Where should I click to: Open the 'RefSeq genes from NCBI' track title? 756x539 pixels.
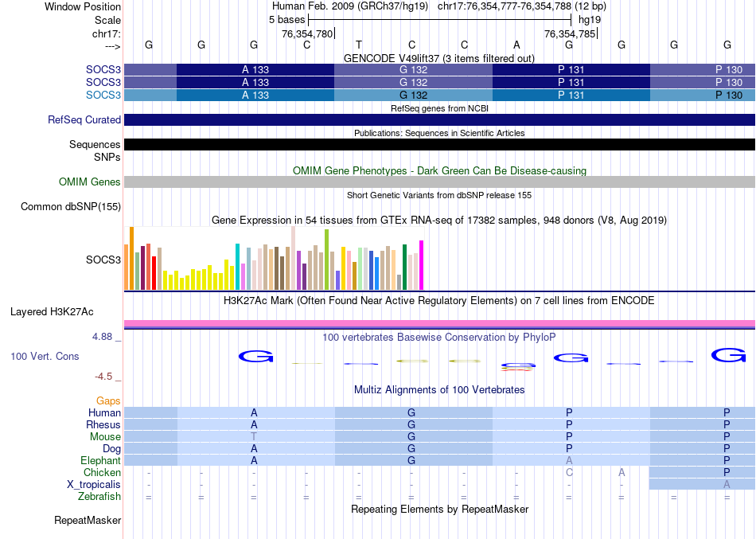tap(439, 108)
